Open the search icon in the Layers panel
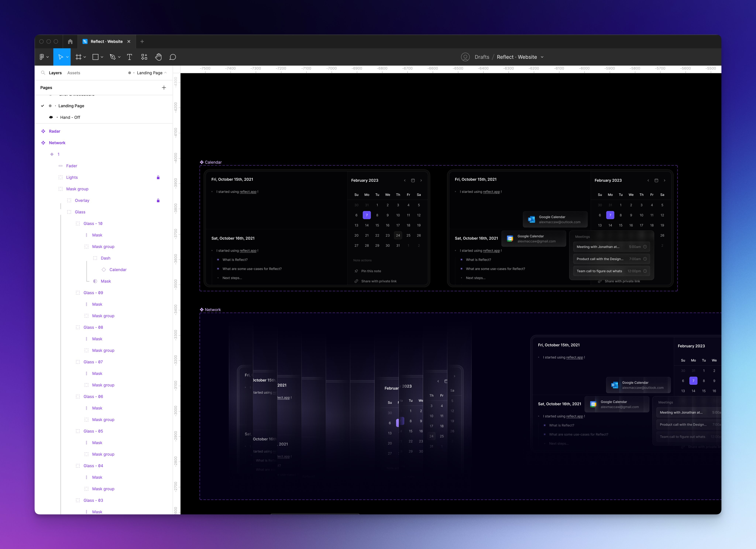The image size is (756, 549). [43, 73]
